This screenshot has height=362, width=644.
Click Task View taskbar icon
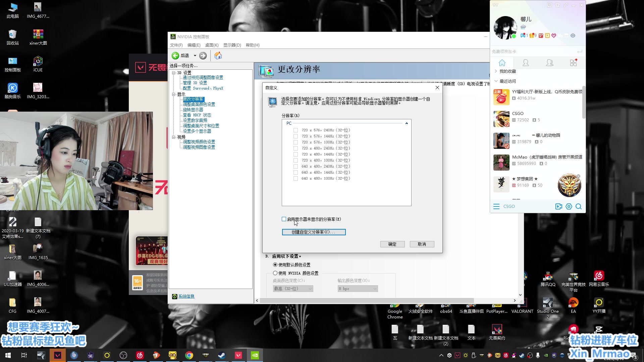[24, 355]
